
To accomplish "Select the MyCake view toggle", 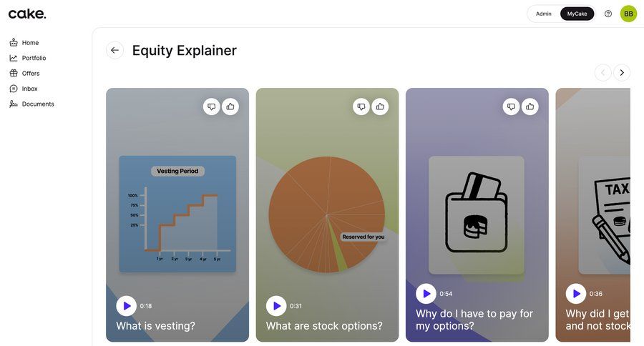I will [x=577, y=14].
